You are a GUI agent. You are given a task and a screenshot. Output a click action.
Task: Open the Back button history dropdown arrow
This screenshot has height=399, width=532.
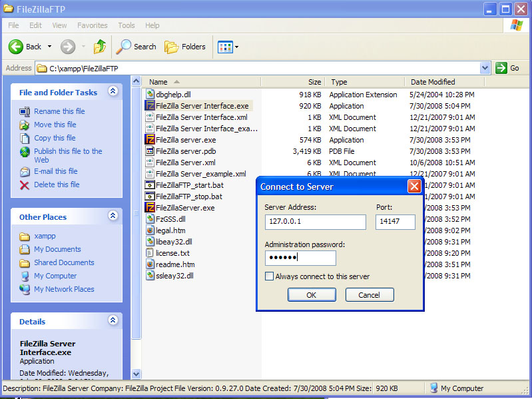(49, 47)
